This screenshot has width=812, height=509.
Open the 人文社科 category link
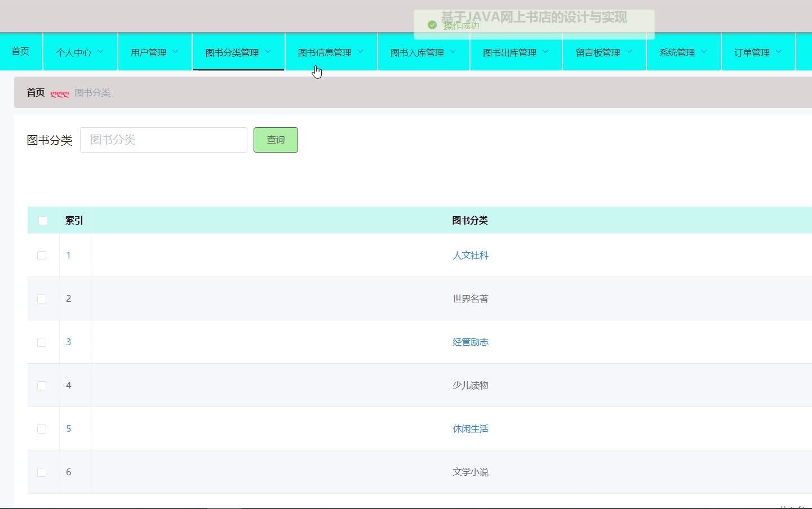tap(471, 256)
